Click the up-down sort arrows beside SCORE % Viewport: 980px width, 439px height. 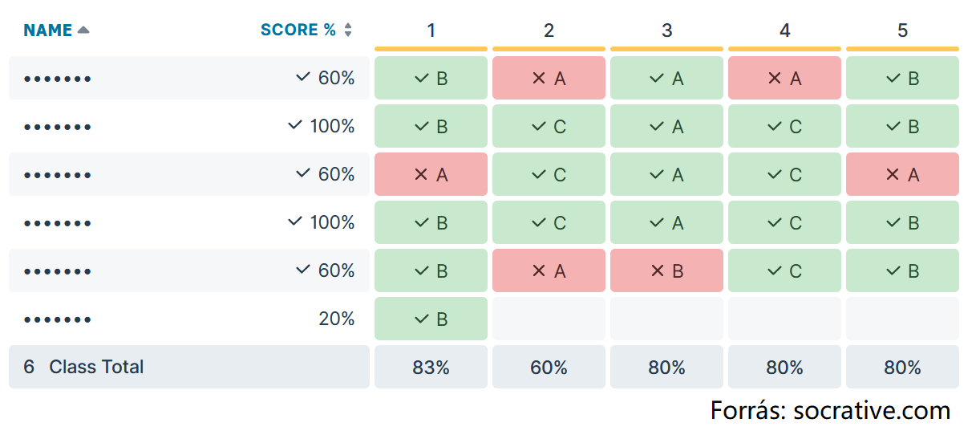click(348, 30)
